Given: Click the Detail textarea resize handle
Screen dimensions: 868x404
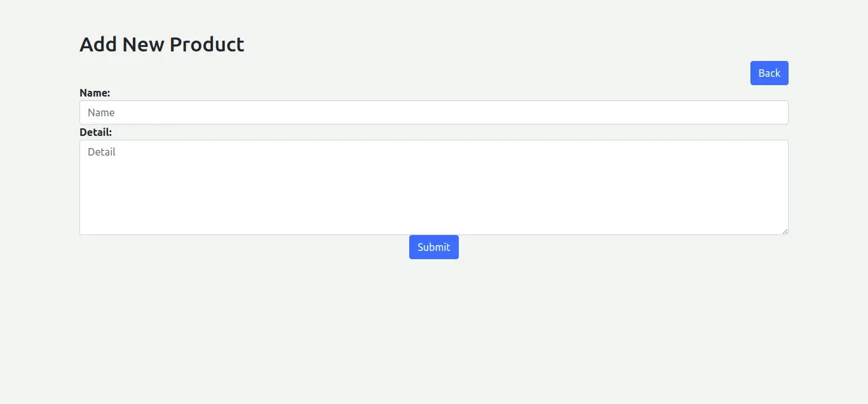Looking at the screenshot, I should 785,231.
